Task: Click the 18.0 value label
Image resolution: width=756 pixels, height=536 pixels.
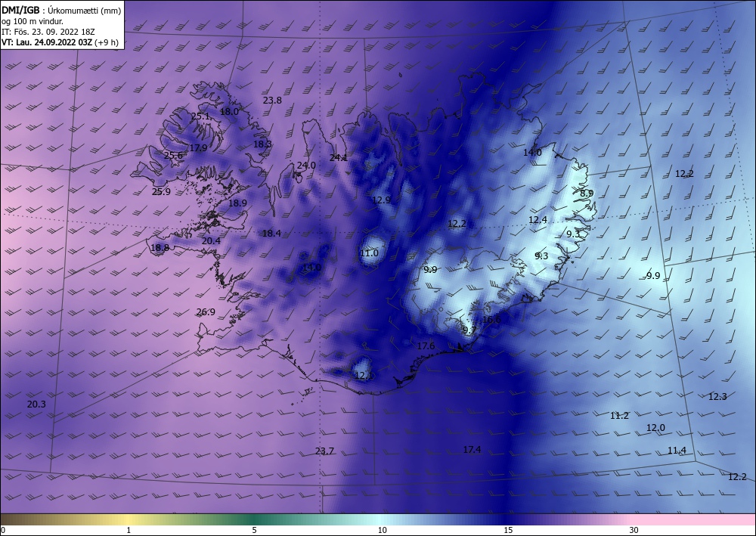Action: pos(229,111)
